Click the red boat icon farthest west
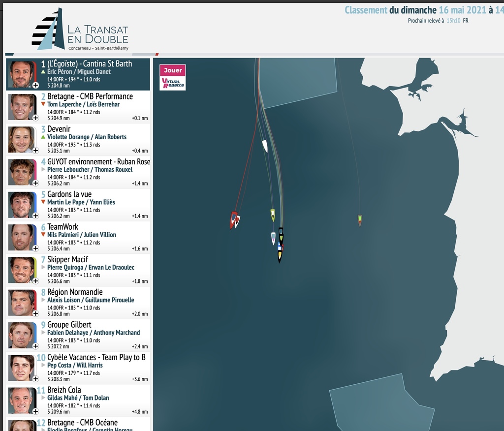 (x=233, y=220)
